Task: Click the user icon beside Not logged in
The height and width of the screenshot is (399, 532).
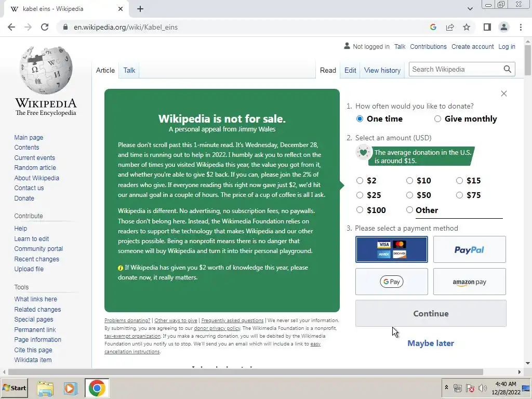Action: coord(347,46)
